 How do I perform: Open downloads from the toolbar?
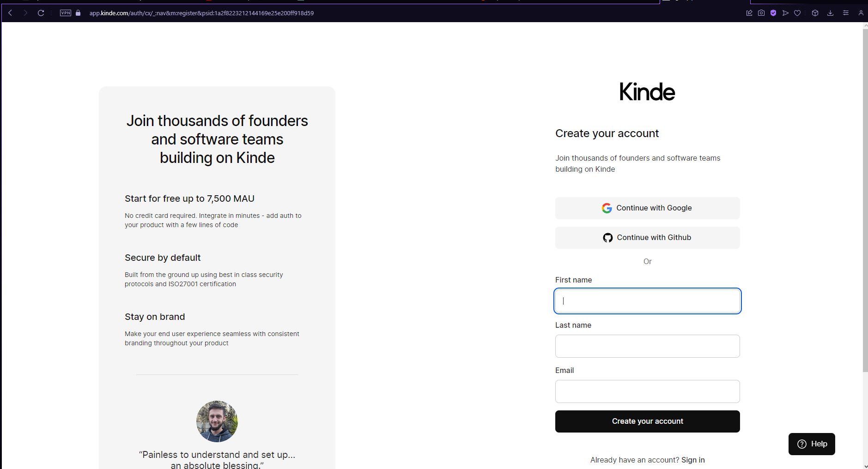(831, 13)
